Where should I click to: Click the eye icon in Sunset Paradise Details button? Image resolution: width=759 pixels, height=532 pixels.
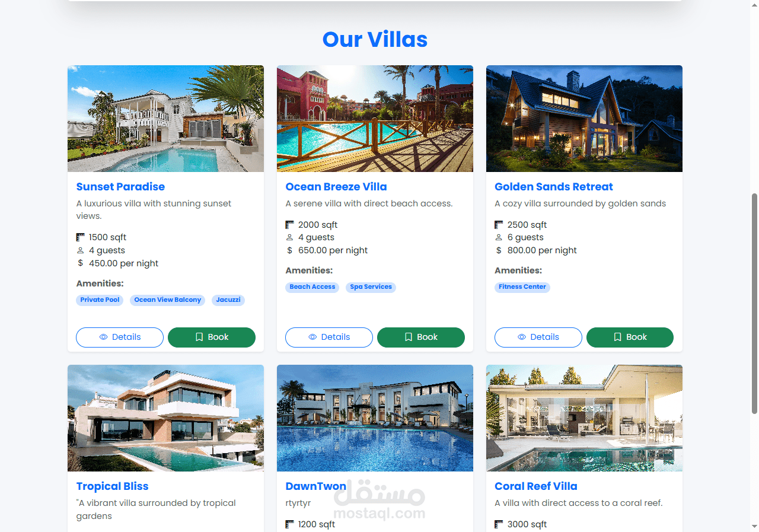pyautogui.click(x=103, y=337)
